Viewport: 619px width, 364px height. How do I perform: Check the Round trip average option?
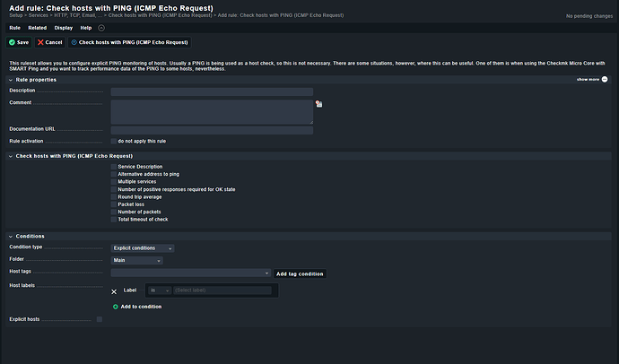point(114,196)
